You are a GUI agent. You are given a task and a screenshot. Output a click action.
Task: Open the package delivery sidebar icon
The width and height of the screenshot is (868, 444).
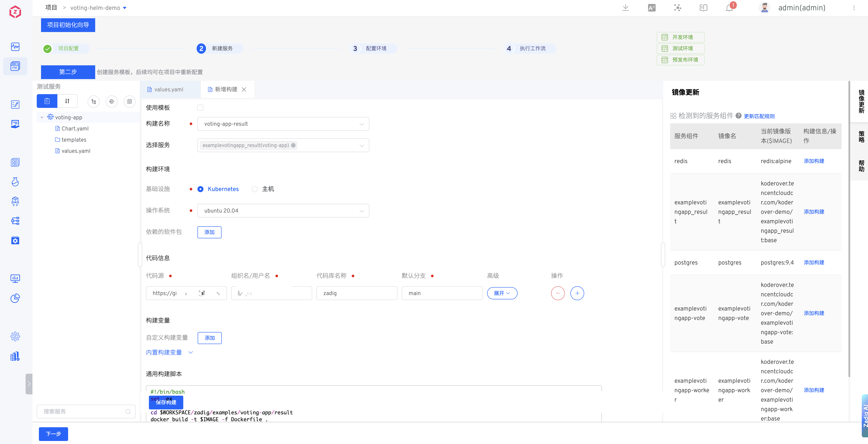(x=15, y=201)
